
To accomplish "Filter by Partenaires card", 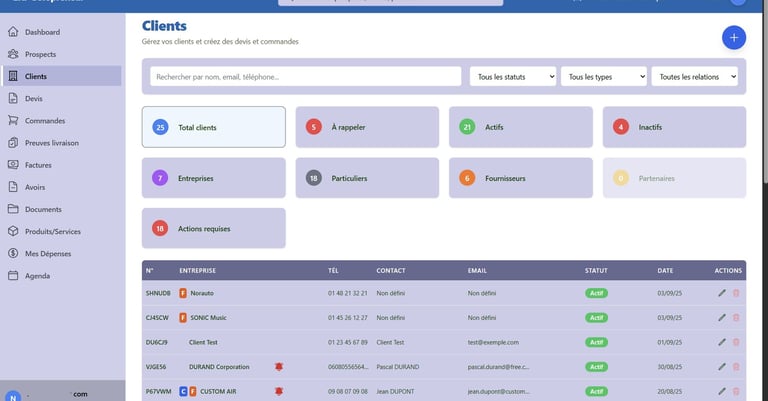I will coord(674,178).
